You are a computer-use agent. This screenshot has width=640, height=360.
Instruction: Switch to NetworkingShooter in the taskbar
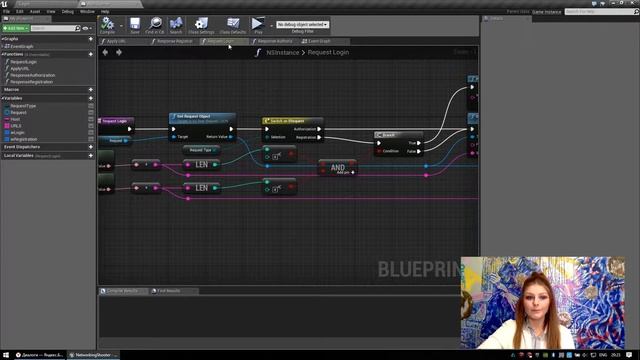pos(92,355)
